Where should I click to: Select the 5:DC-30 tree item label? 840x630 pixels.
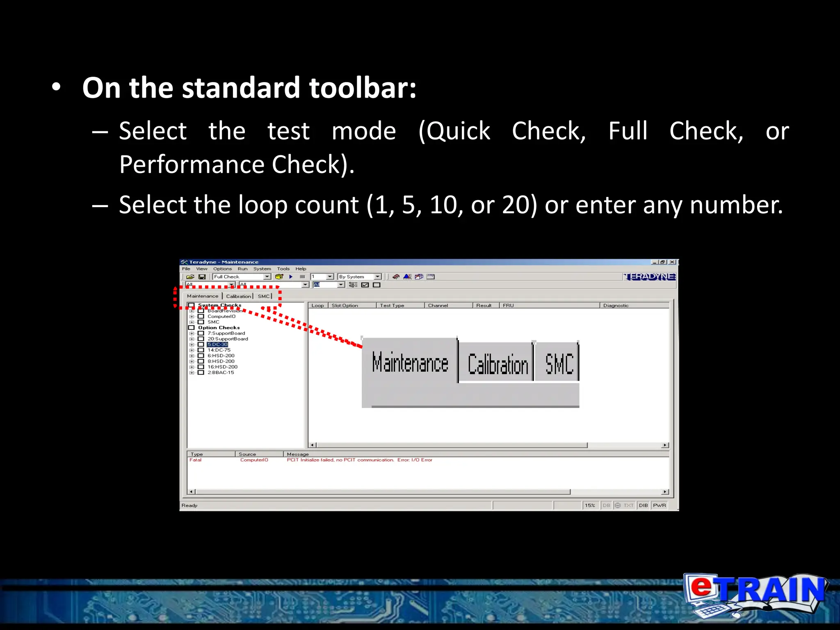click(217, 345)
